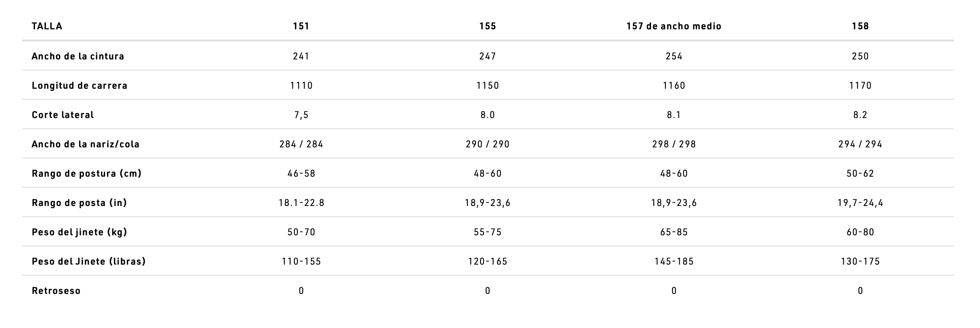This screenshot has width=980, height=328.
Task: Click the Rango de postura (cm) label
Action: pyautogui.click(x=87, y=174)
